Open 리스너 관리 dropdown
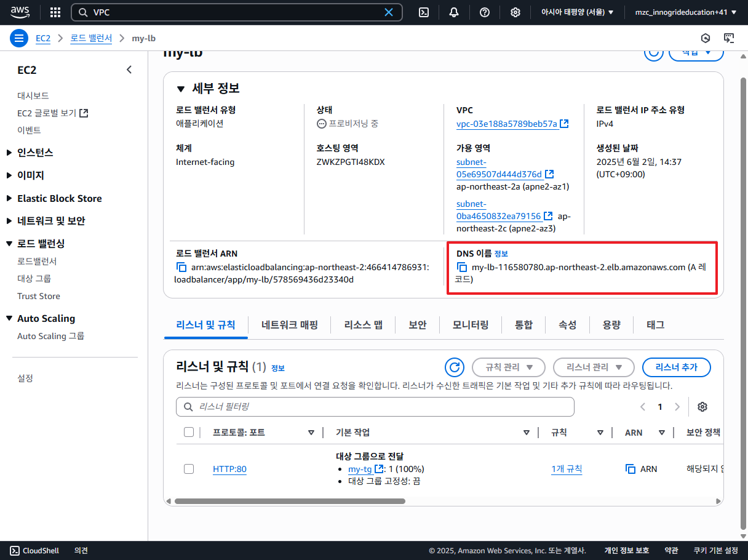 pos(594,367)
